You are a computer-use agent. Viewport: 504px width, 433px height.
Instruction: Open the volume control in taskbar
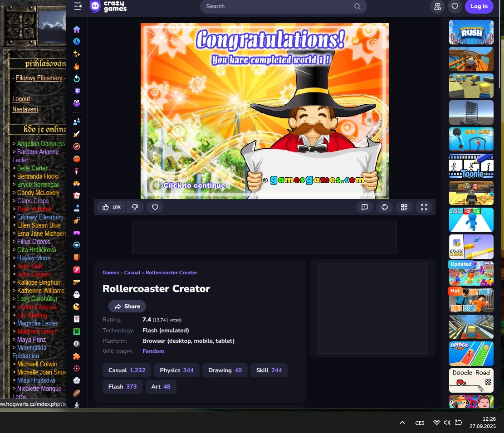(x=447, y=423)
